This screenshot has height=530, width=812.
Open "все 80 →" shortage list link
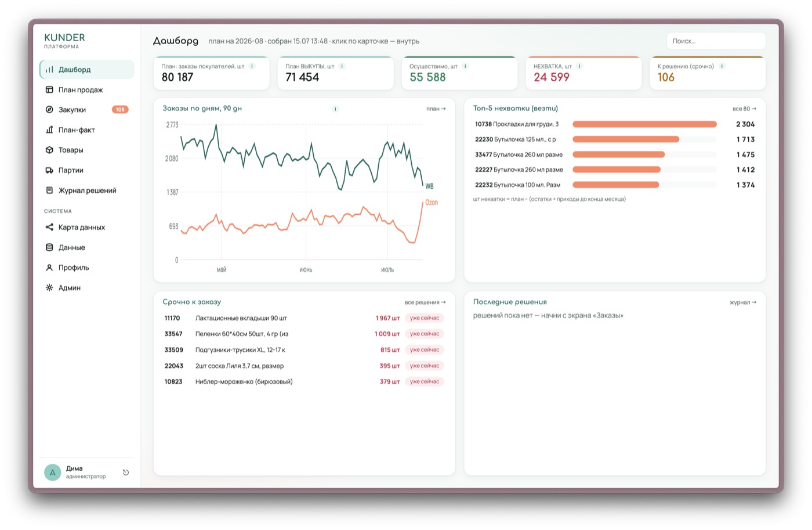pyautogui.click(x=744, y=109)
